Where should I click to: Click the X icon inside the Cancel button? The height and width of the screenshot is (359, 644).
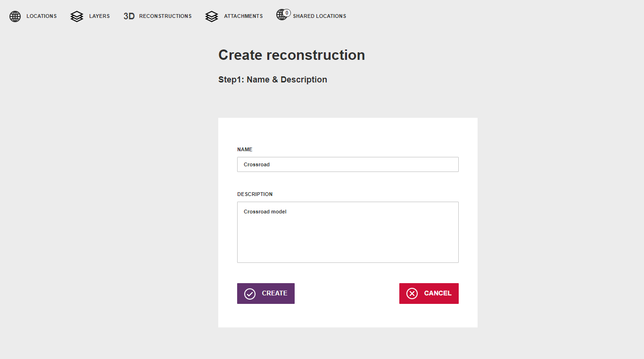[412, 294]
